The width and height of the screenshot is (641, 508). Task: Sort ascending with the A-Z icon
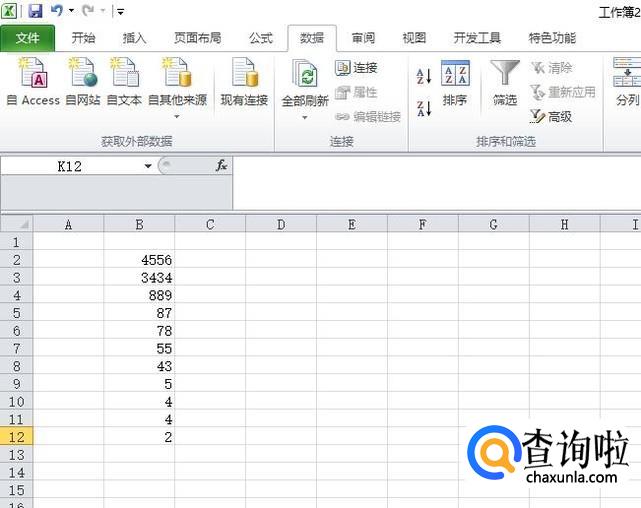(424, 76)
